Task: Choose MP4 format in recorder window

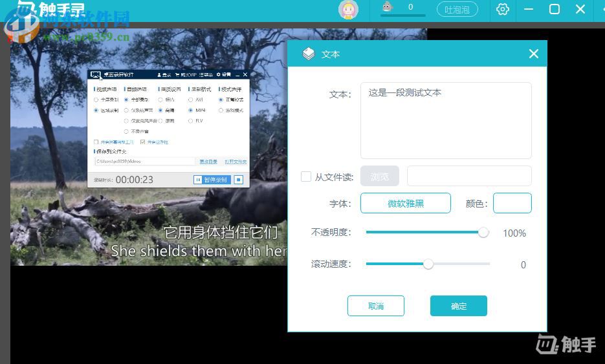Action: pos(190,111)
